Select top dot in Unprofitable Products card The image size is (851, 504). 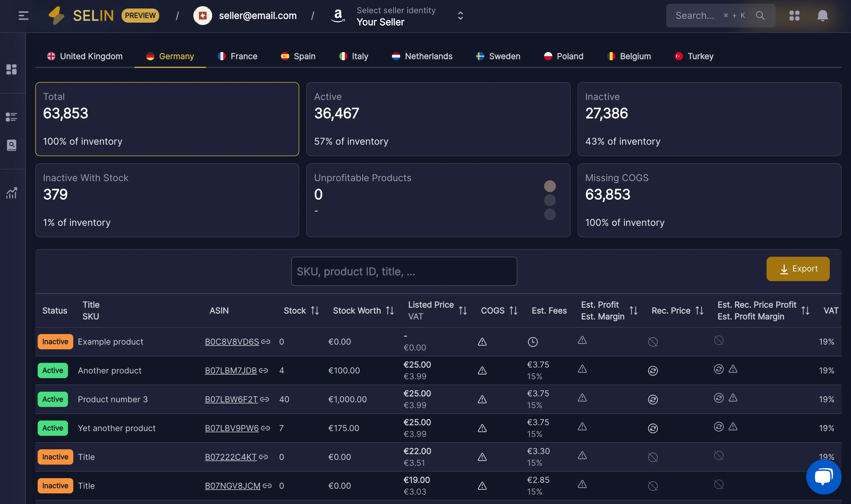[x=550, y=186]
